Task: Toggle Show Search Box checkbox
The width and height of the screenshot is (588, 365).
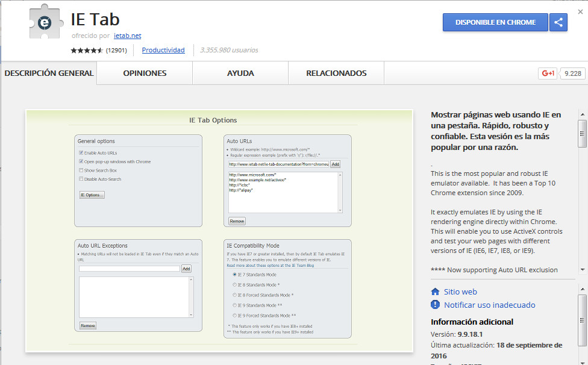Action: 81,170
